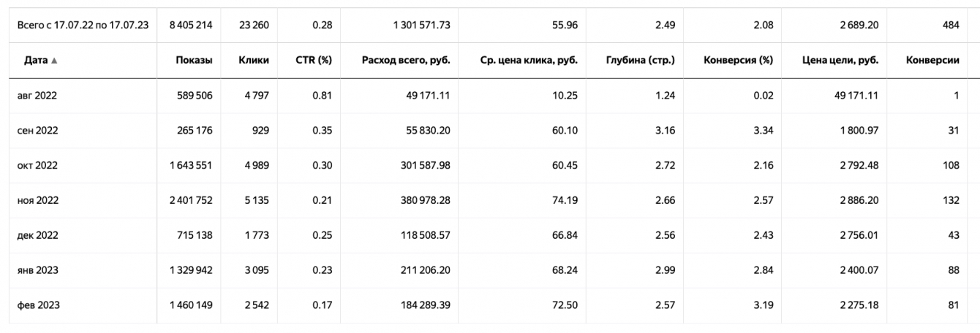Click the sort arrow next to Дата
Screen dimensions: 980x333
coord(54,61)
